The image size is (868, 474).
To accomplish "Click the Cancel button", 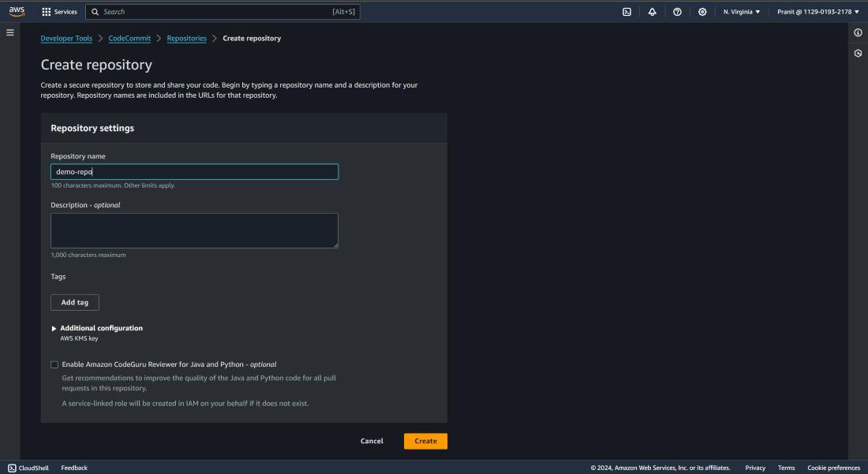I will pos(372,441).
